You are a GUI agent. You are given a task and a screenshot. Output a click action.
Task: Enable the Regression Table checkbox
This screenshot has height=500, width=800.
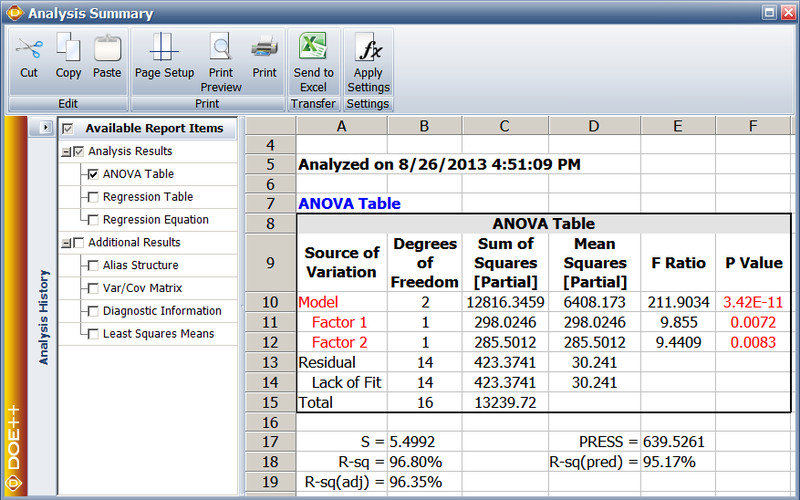93,197
